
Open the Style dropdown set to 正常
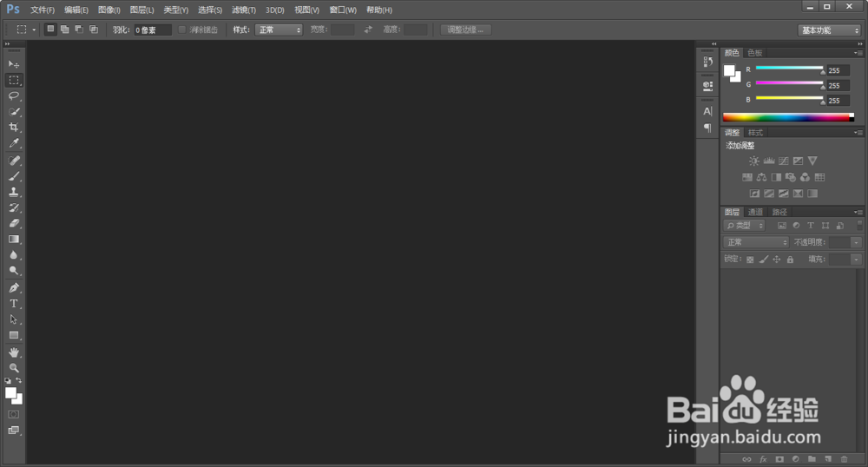pos(279,30)
